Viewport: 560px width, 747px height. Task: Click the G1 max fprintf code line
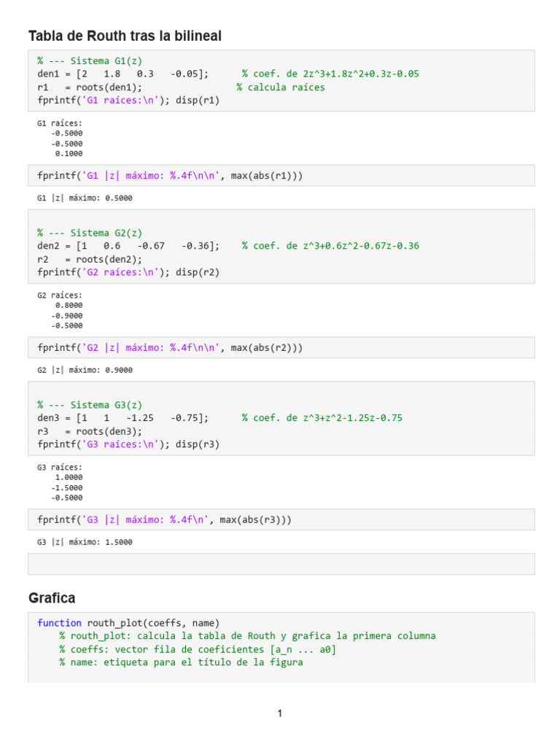169,176
